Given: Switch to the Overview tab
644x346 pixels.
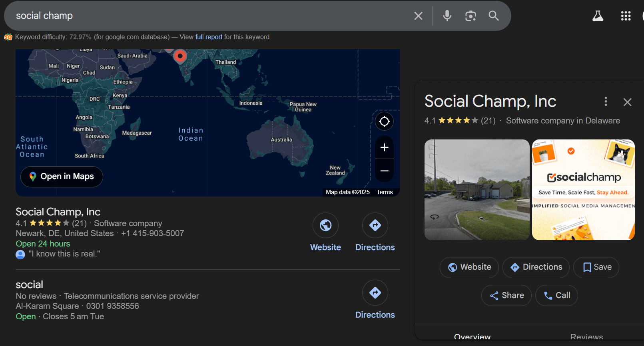Looking at the screenshot, I should point(472,337).
